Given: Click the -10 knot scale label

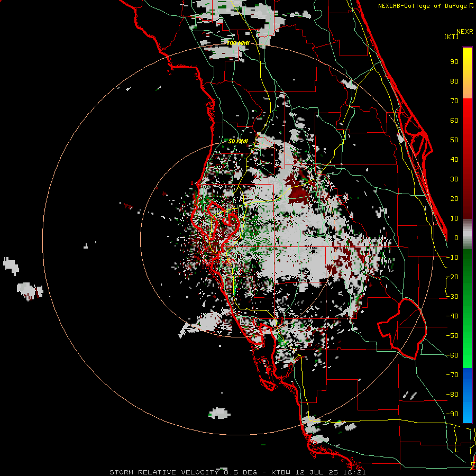Looking at the screenshot, I should coord(452,258).
